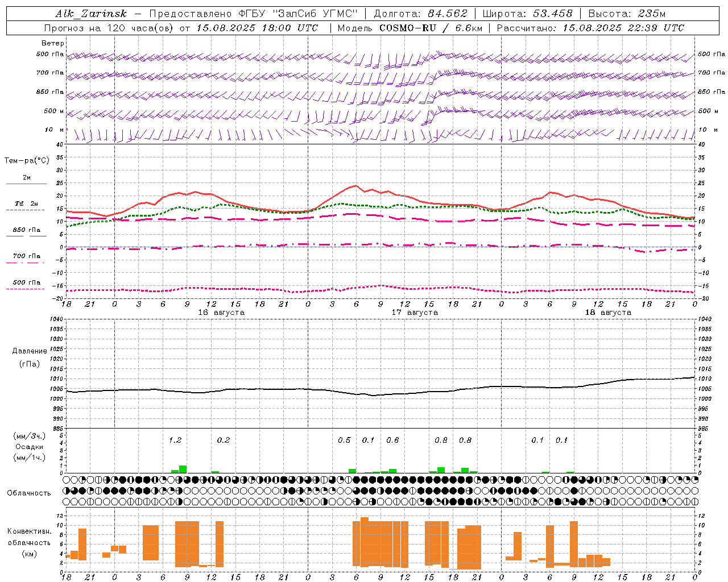
Task: Click the forecast start "15.08.2025 18:00 UTC"
Action: (x=257, y=28)
